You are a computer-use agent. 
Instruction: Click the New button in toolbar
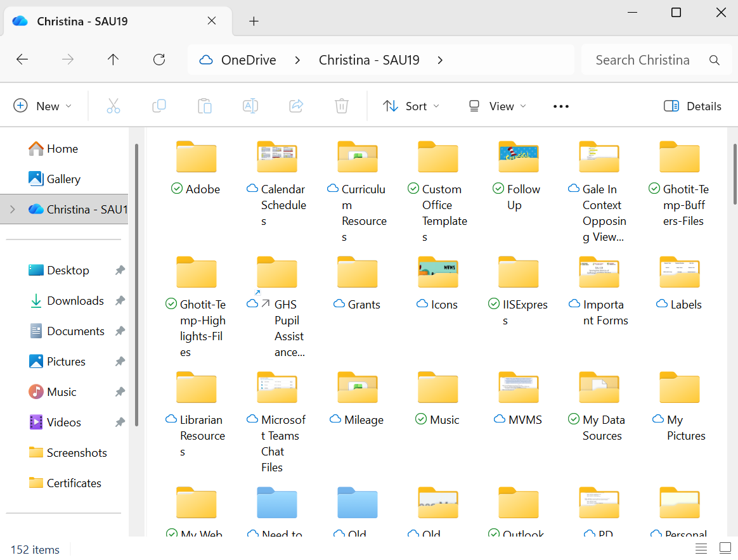(42, 106)
